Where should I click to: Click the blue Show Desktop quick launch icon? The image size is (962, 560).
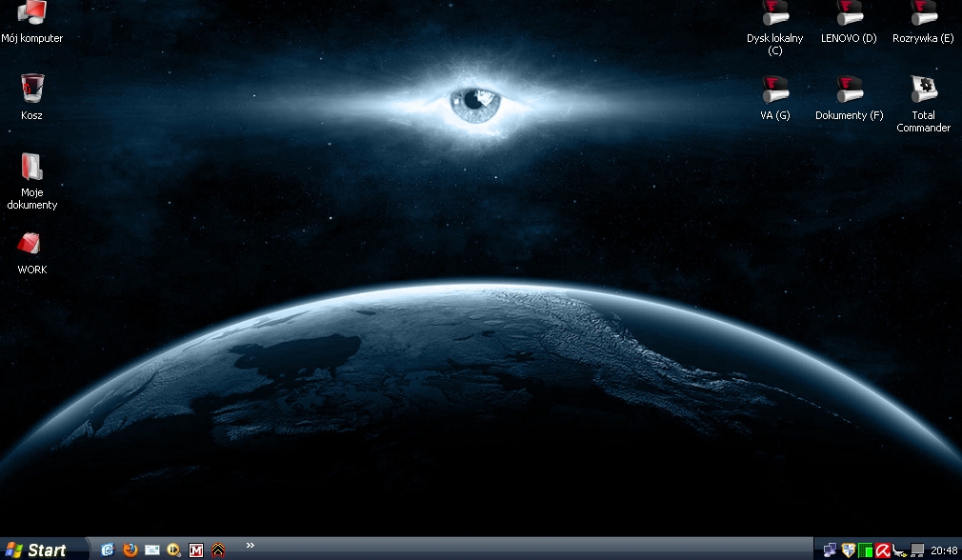(x=108, y=550)
